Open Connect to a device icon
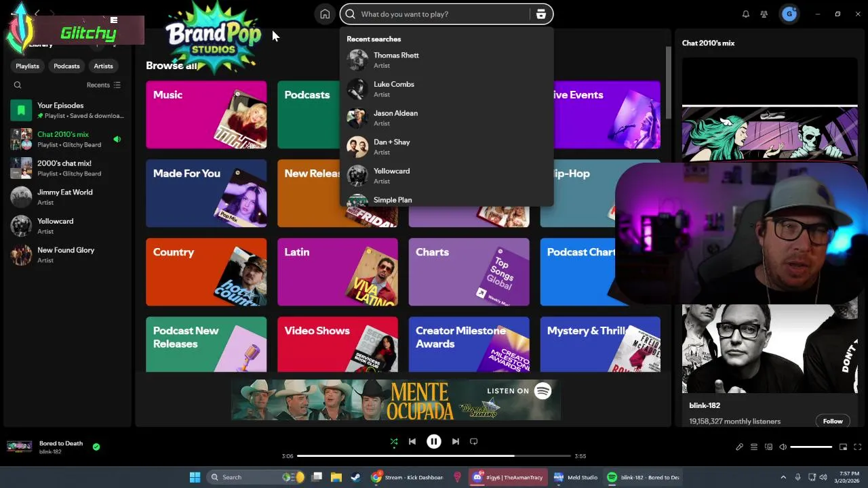 pyautogui.click(x=768, y=447)
